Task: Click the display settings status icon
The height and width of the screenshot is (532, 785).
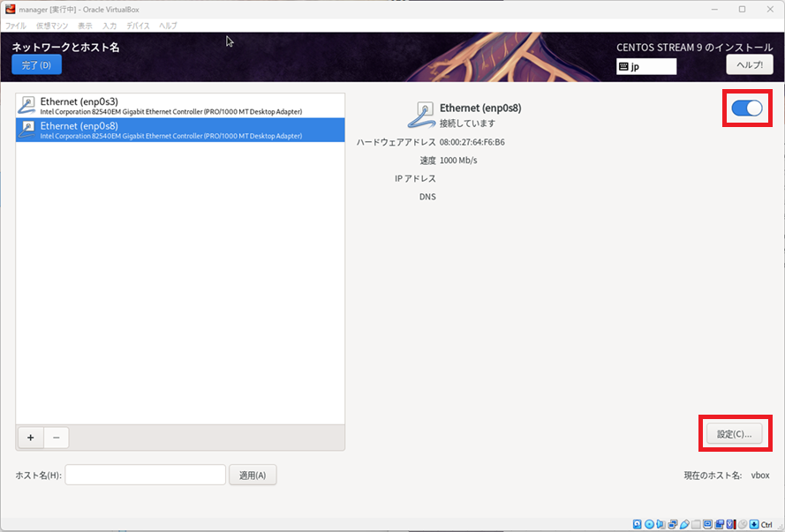Action: tap(707, 524)
